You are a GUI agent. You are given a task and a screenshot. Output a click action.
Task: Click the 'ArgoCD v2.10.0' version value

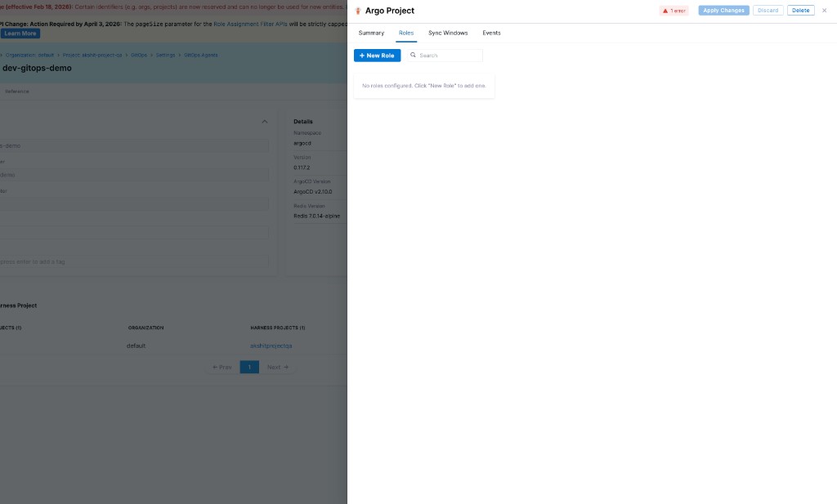click(x=313, y=192)
